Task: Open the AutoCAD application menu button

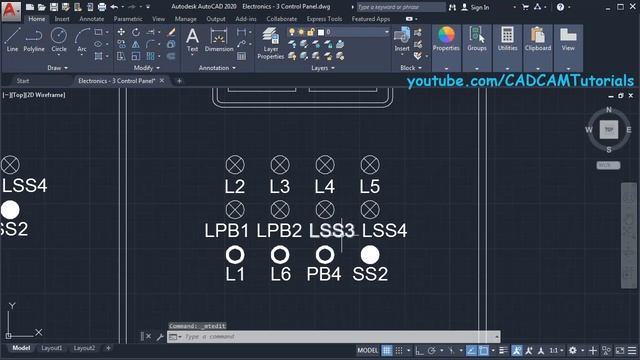Action: [x=11, y=10]
